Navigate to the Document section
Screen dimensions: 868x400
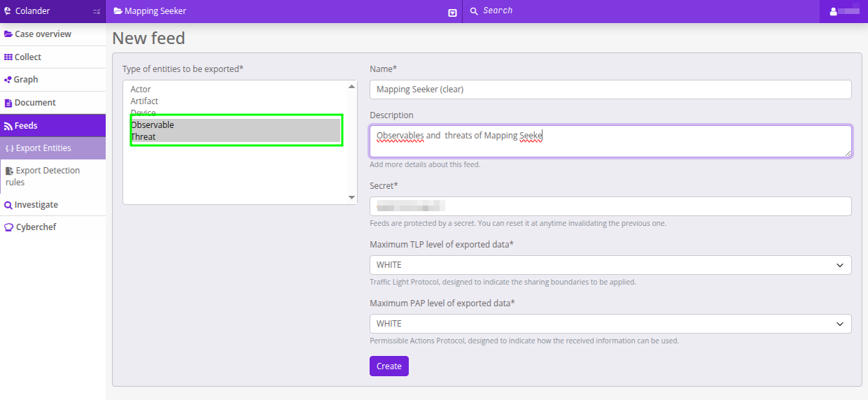(35, 103)
